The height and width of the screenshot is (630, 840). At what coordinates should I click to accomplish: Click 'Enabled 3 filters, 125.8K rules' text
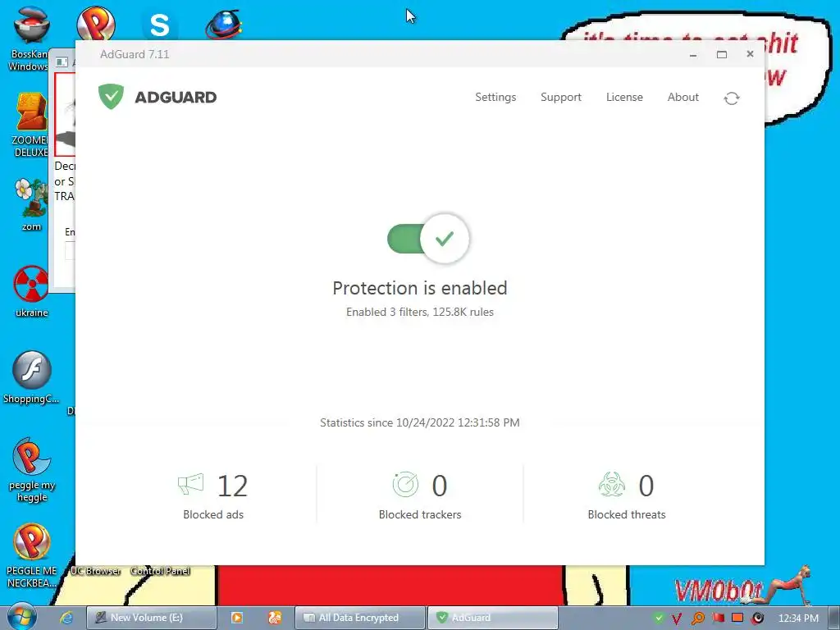click(420, 312)
